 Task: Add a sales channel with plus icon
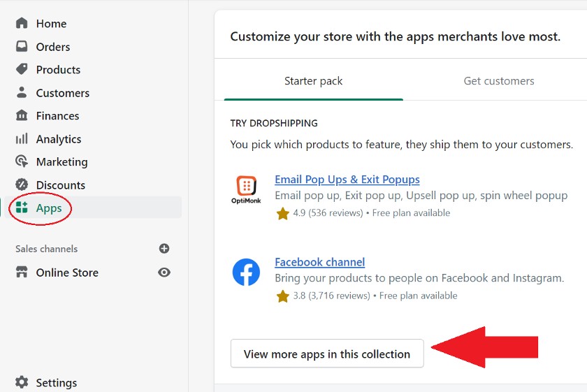point(164,248)
